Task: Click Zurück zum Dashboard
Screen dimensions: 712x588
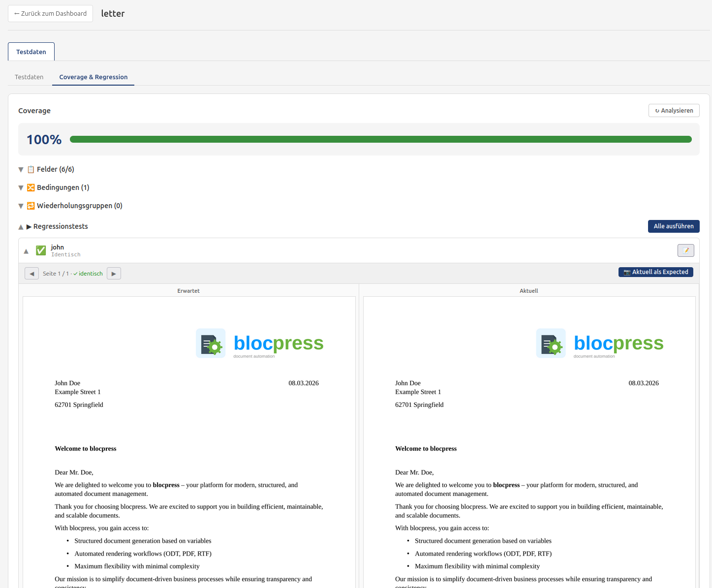Action: pyautogui.click(x=50, y=13)
